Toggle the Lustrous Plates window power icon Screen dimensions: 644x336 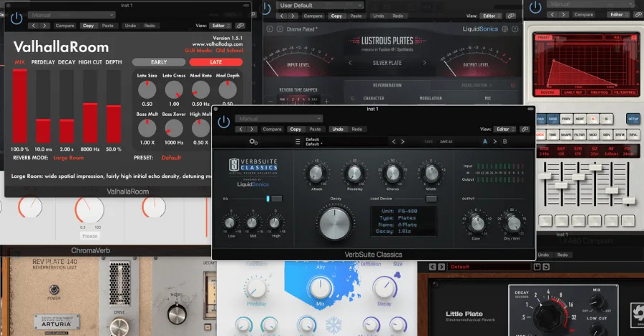[266, 8]
